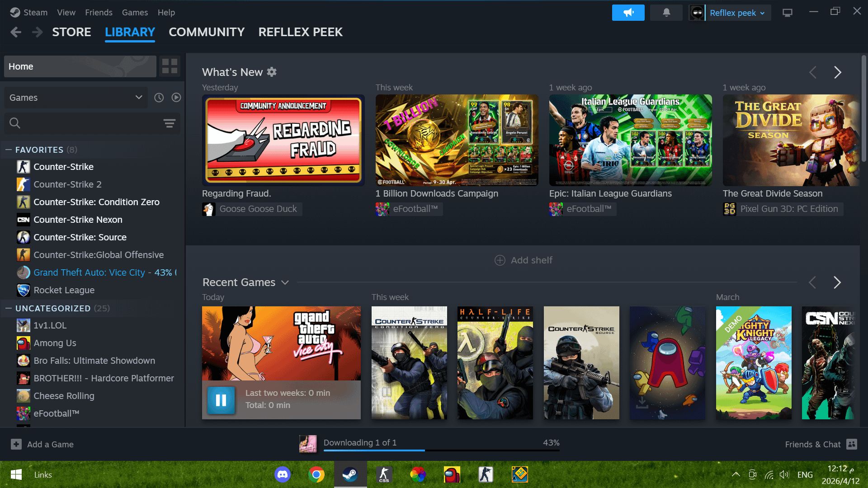Click the download progress bar

(441, 450)
